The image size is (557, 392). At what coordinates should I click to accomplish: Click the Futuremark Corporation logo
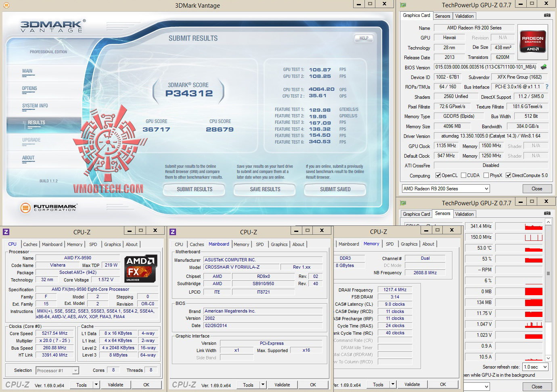tap(48, 208)
